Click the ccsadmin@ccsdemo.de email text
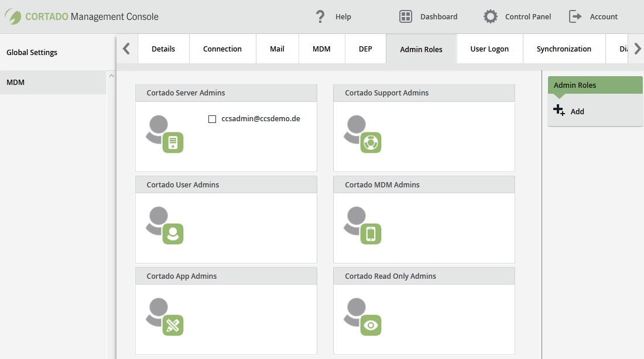 261,119
